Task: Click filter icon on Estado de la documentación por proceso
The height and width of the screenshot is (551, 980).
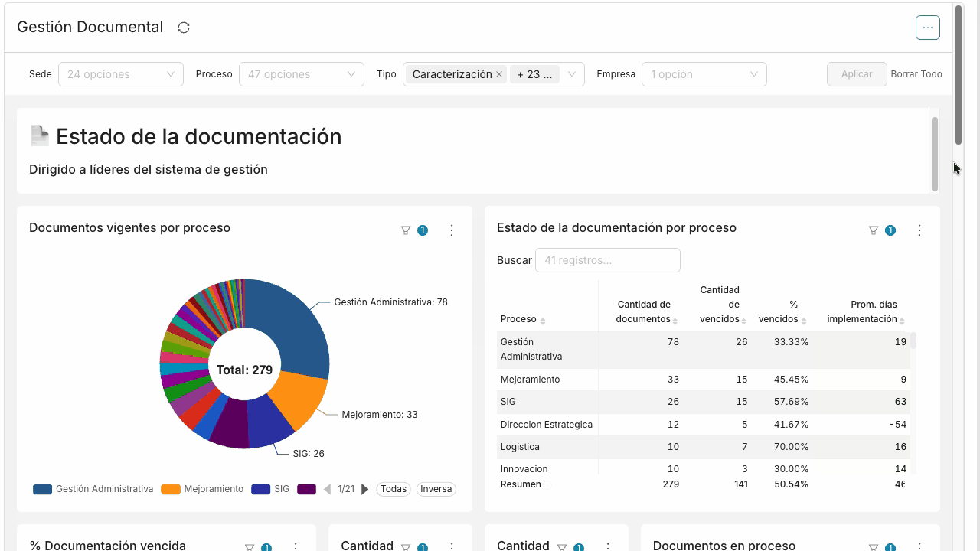Action: point(874,230)
